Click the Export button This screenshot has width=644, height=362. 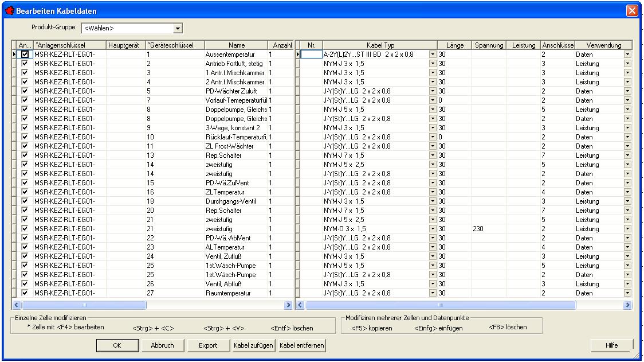pyautogui.click(x=208, y=345)
